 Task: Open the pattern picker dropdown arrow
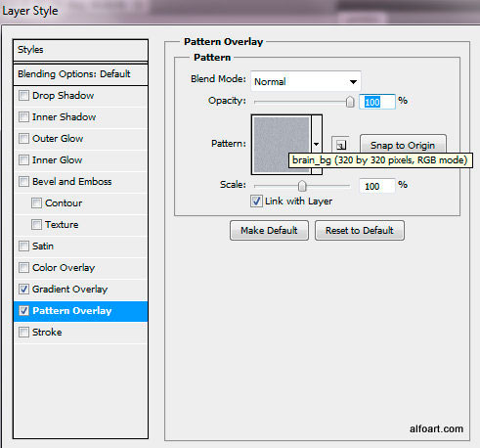[317, 144]
